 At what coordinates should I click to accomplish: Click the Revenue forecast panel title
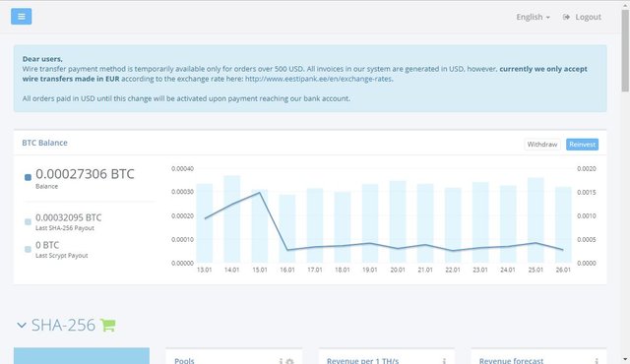pyautogui.click(x=511, y=361)
